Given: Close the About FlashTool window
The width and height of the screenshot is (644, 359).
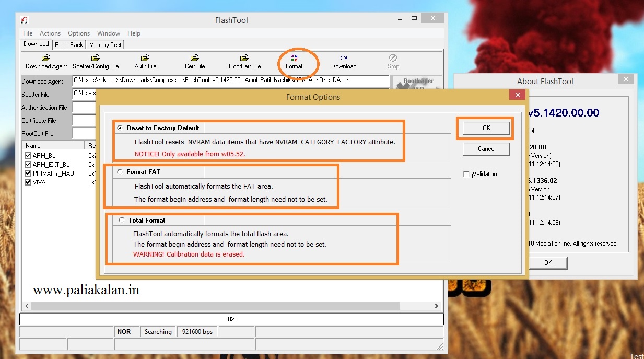Looking at the screenshot, I should click(626, 79).
